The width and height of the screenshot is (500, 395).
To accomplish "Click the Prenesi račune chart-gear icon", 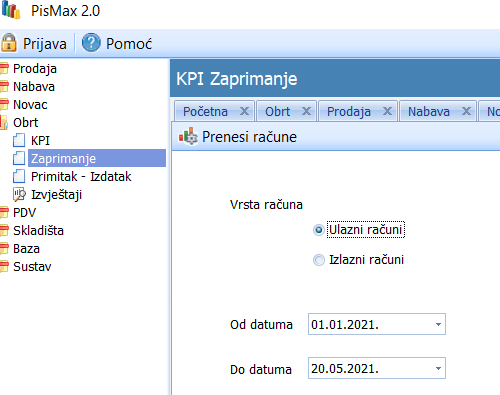I will point(188,136).
